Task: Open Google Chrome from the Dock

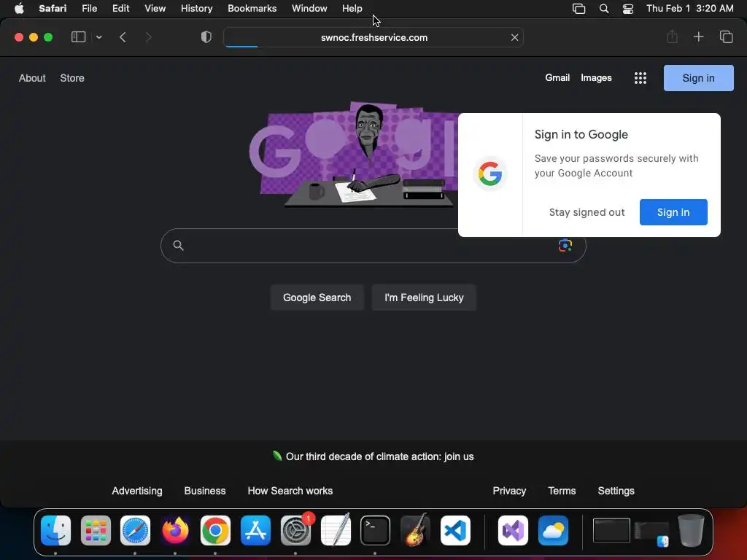Action: click(215, 531)
